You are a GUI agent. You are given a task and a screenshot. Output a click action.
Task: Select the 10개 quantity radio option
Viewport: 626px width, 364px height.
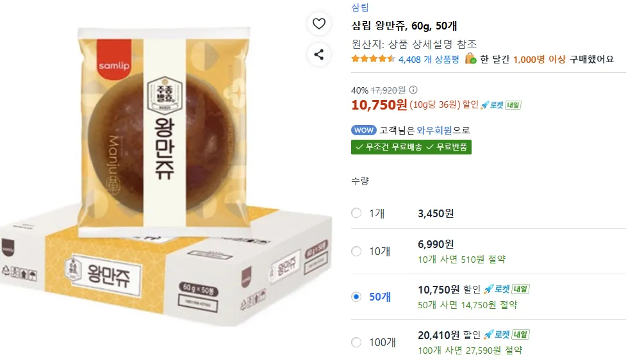coord(356,251)
